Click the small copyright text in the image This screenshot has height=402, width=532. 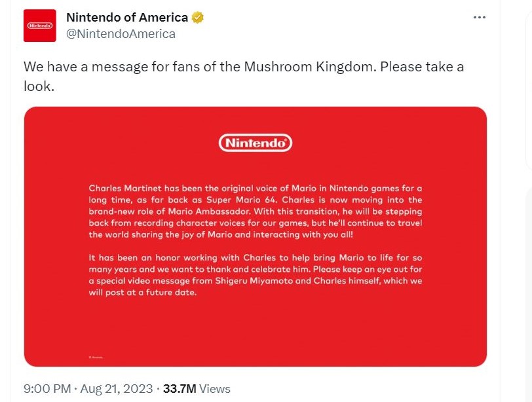click(96, 357)
